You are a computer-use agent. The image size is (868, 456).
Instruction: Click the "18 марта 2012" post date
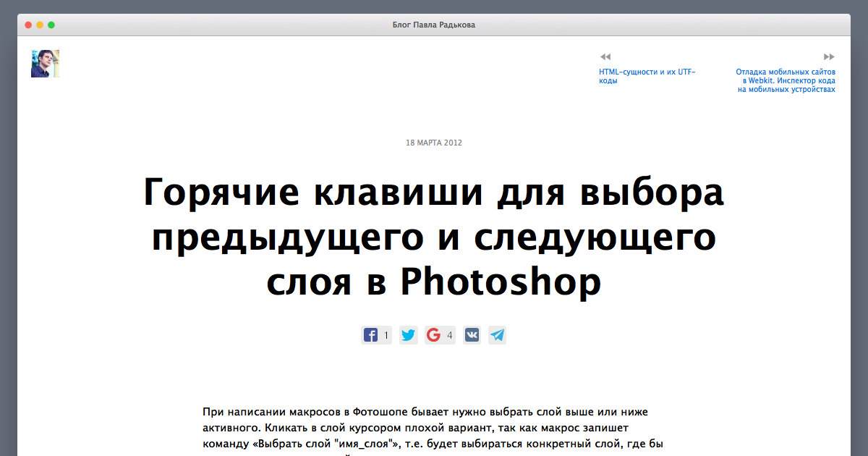coord(434,143)
